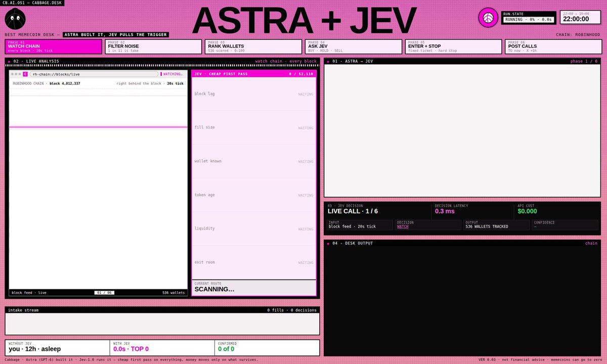Click the CONFIDENCE cell
This screenshot has height=364, width=607.
point(565,225)
